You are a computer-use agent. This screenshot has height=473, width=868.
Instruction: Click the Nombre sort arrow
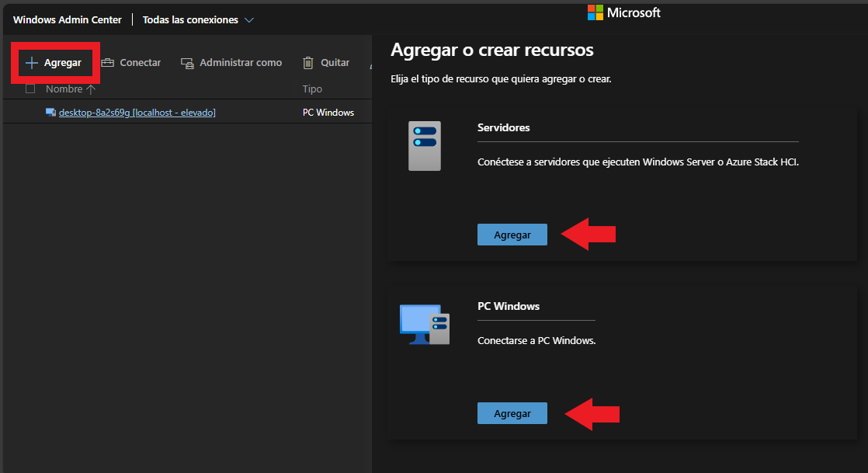tap(91, 89)
